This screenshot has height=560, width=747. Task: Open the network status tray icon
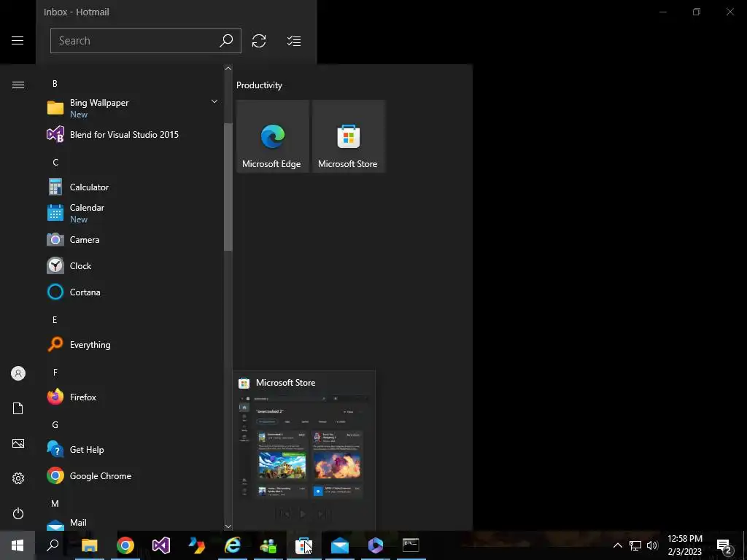click(635, 545)
